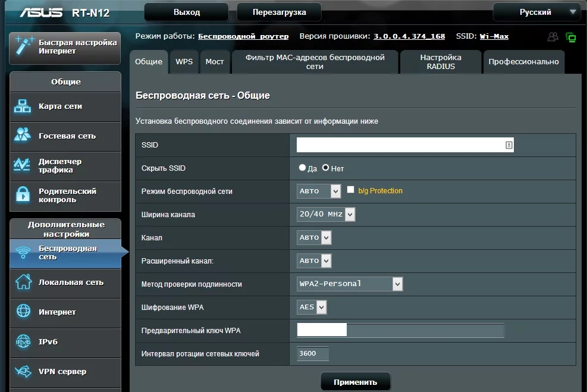Click the Перезагрузка reboot button
The width and height of the screenshot is (587, 392).
pyautogui.click(x=279, y=12)
